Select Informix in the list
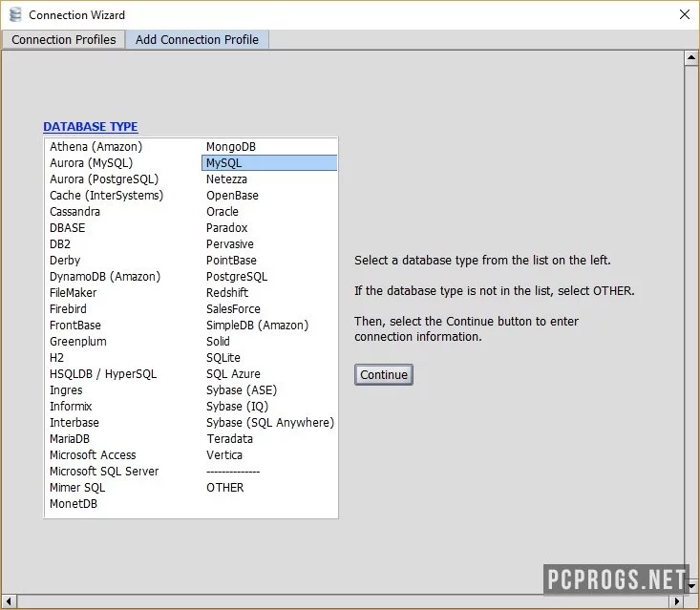Screen dimensions: 700x610 (x=71, y=407)
